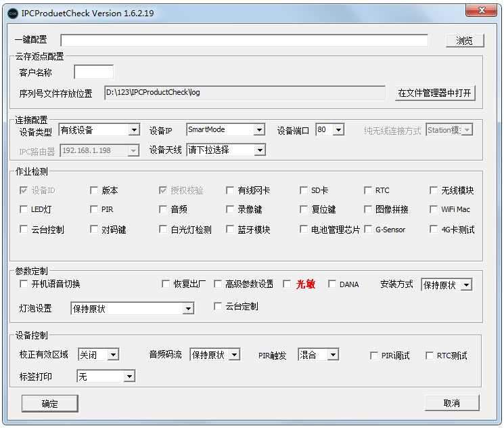Click 在文件管理器中打开 button

[434, 93]
